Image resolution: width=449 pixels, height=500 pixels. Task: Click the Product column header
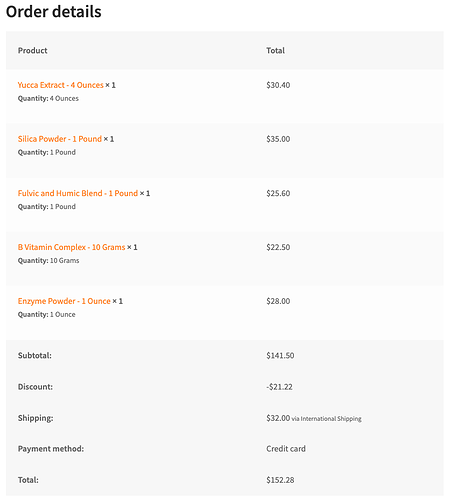point(33,51)
